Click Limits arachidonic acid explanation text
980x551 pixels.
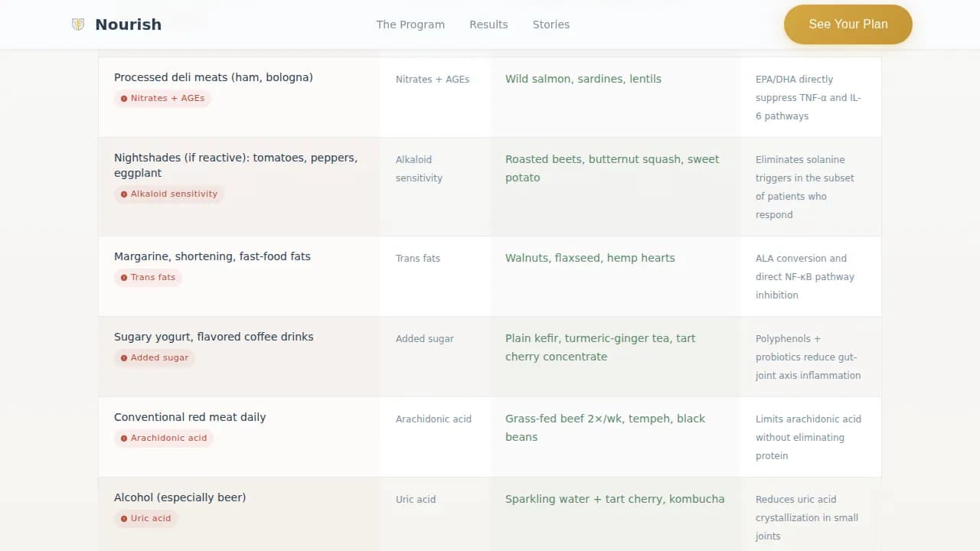click(808, 437)
